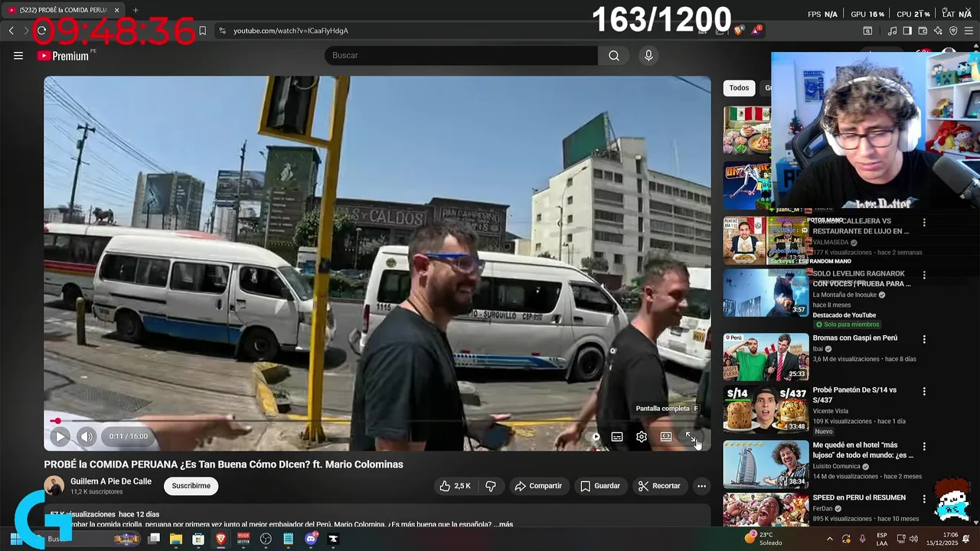Toggle subtitles with the captions button
The width and height of the screenshot is (980, 551).
(617, 437)
